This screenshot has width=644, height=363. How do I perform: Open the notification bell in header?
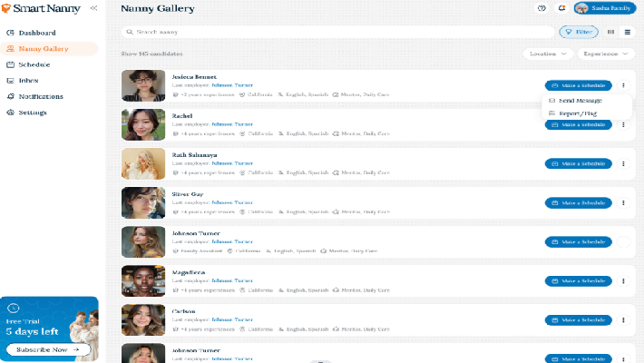pyautogui.click(x=561, y=8)
